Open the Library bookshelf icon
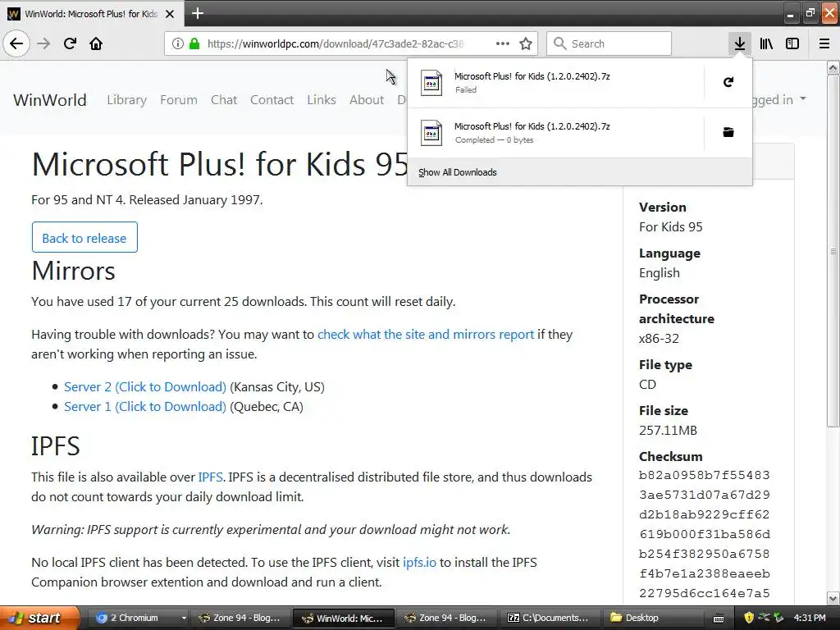Viewport: 840px width, 630px height. tap(766, 43)
